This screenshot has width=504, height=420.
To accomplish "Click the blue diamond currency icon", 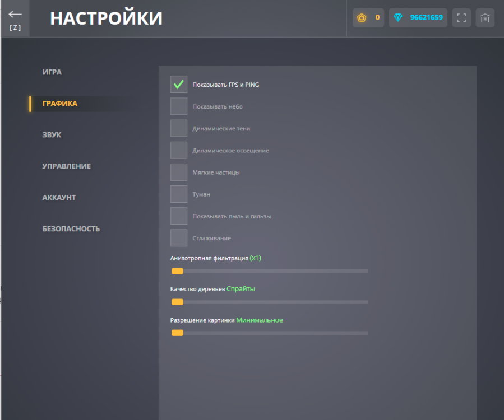I will click(398, 18).
